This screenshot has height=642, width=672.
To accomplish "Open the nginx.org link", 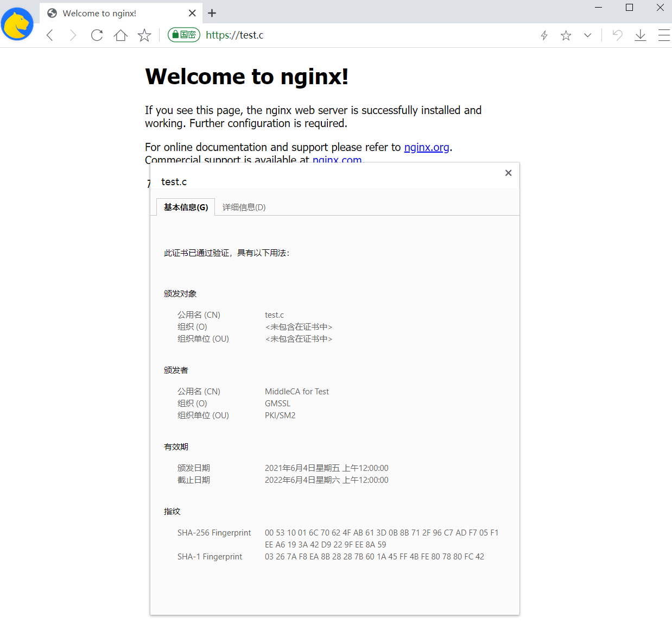I will [x=427, y=147].
